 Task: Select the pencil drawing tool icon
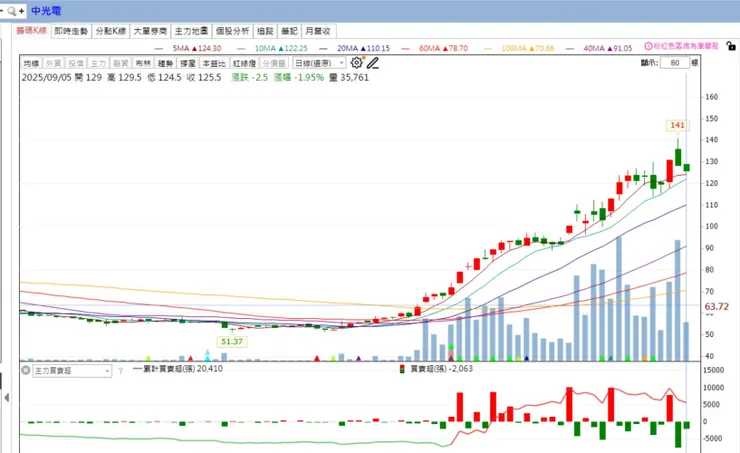click(x=373, y=63)
